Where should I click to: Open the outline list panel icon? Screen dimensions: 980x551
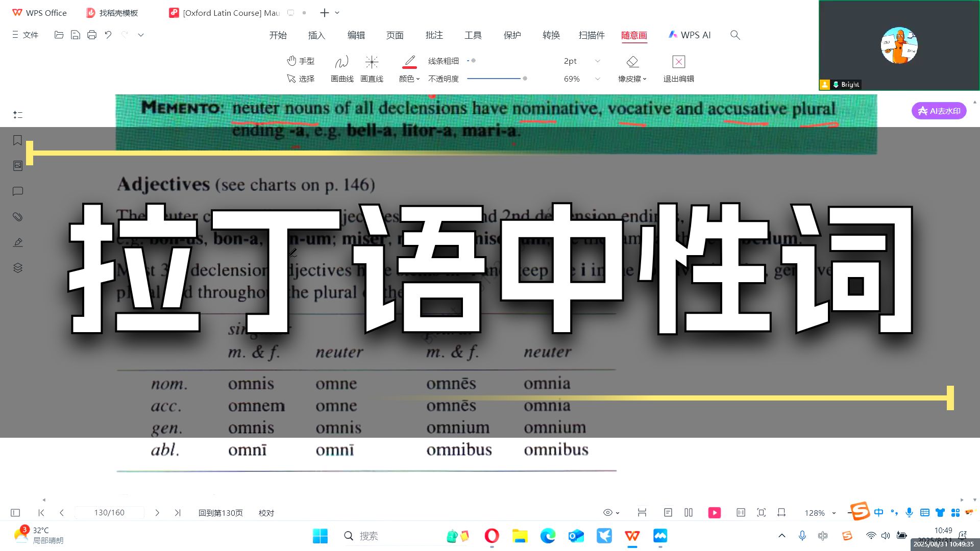point(18,115)
